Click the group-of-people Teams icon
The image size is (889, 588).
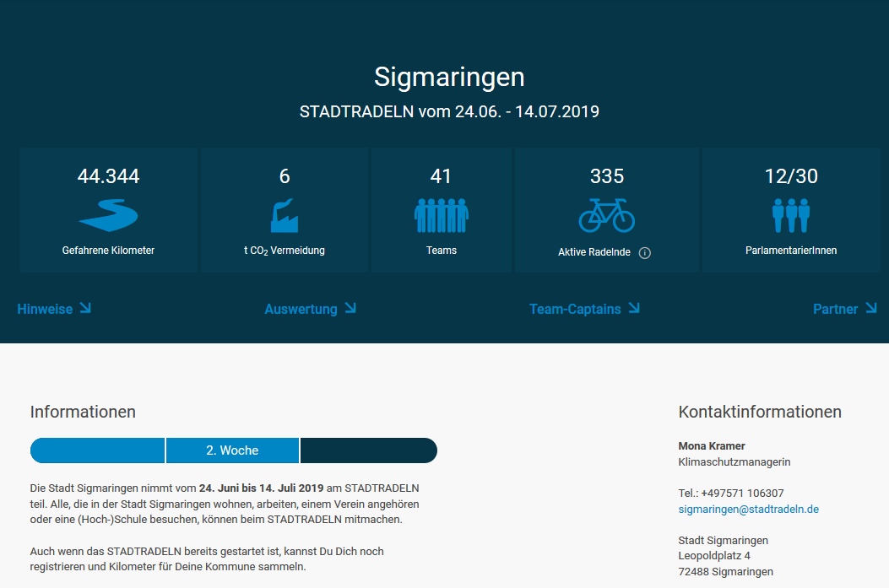pos(441,216)
